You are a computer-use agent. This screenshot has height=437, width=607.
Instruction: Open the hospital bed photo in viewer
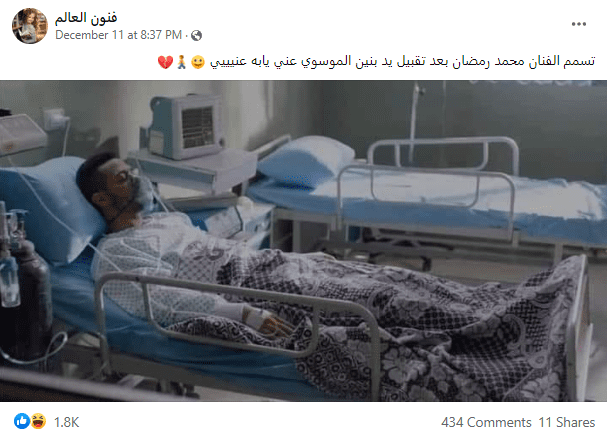[304, 241]
